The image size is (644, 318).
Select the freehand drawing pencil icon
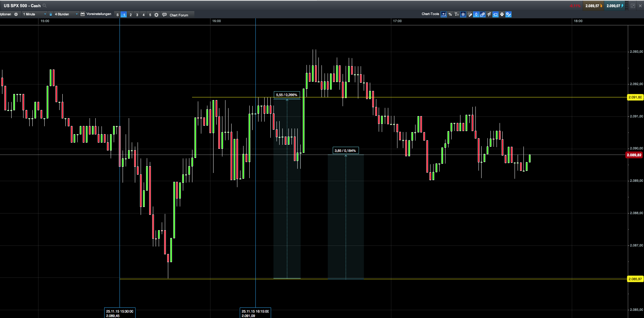[x=470, y=14]
